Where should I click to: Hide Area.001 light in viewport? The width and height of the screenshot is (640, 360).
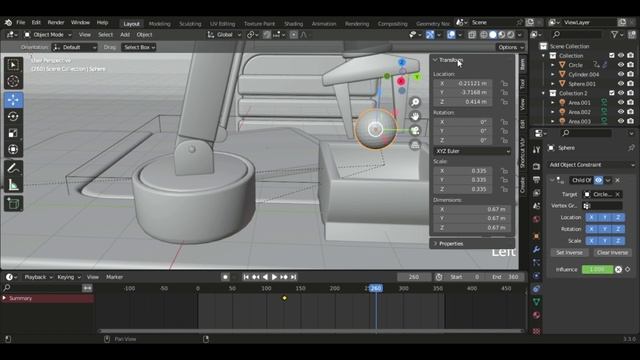coord(621,102)
